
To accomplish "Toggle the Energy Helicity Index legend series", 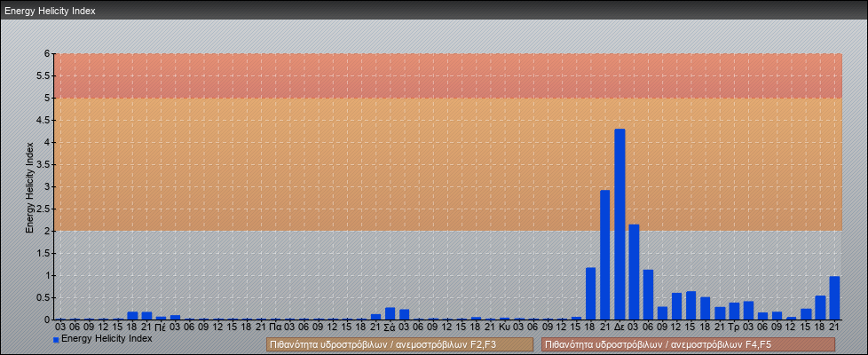I will pos(102,338).
